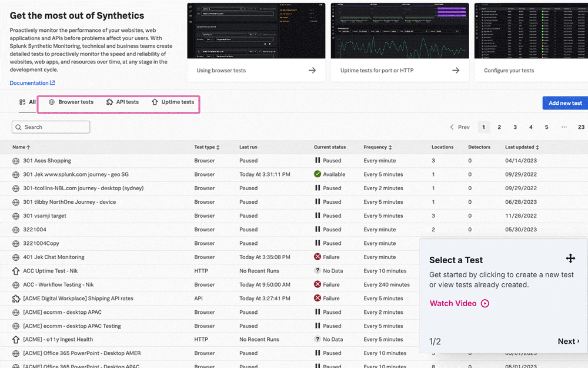This screenshot has height=368, width=588.
Task: Click No Data icon for o11y Ingest Health
Action: (318, 339)
